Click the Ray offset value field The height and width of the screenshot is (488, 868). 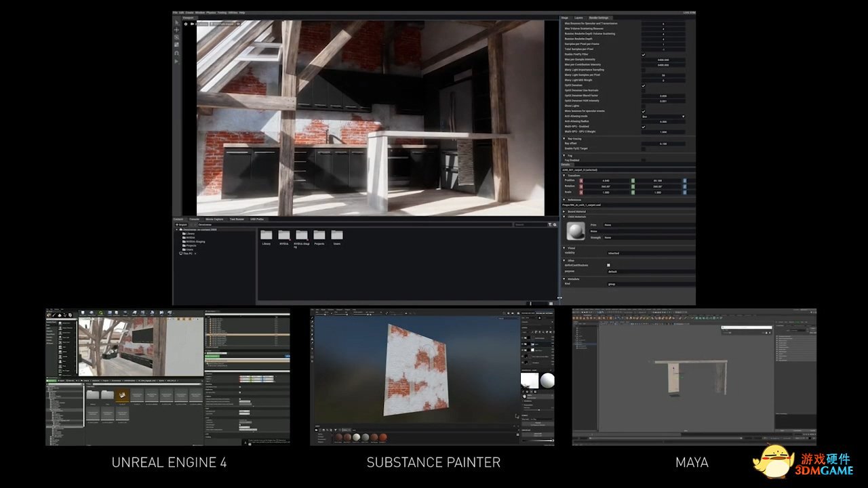tap(663, 143)
